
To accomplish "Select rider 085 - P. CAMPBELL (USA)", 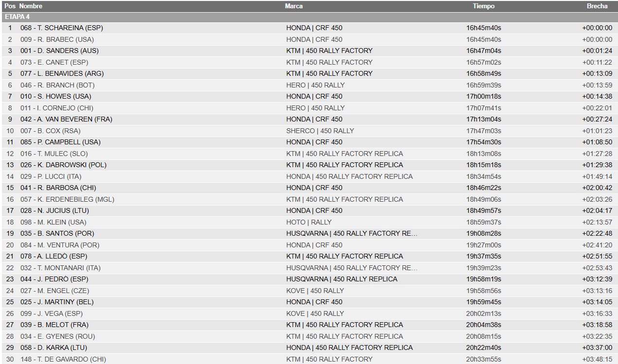I will 60,142.
